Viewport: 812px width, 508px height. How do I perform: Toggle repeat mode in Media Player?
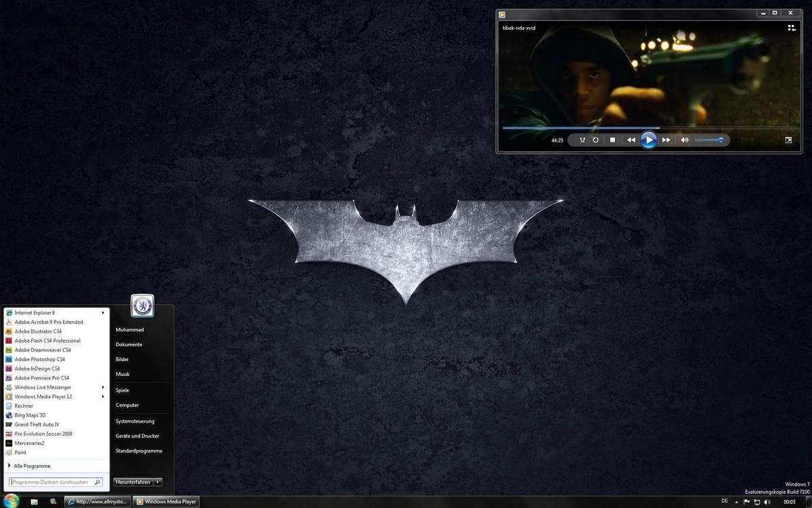595,140
